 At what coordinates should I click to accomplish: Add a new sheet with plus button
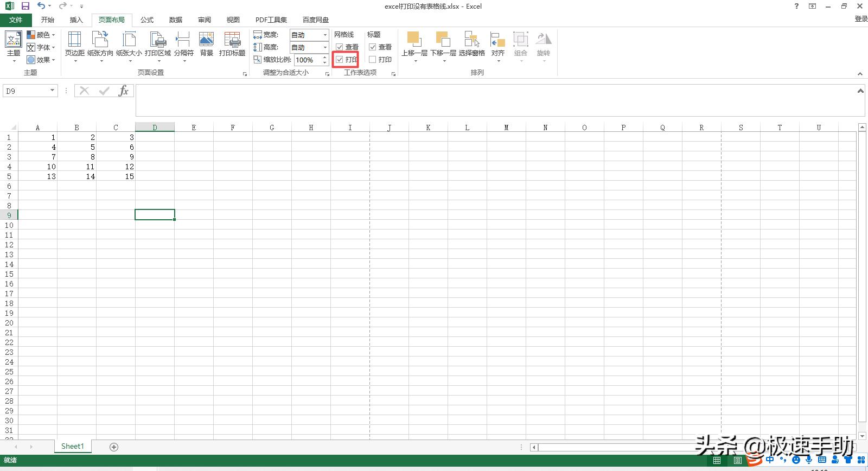pos(114,447)
